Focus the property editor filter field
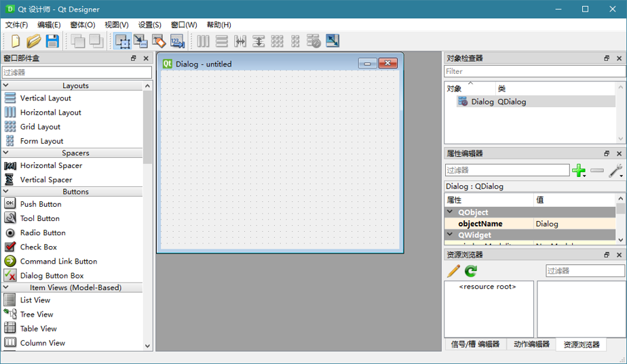 tap(507, 170)
